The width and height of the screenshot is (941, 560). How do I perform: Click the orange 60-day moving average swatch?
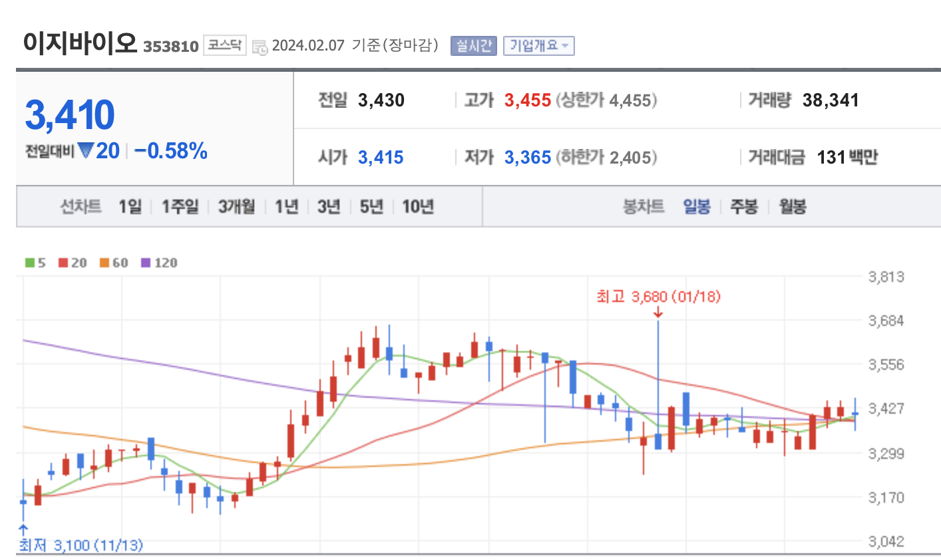[104, 263]
